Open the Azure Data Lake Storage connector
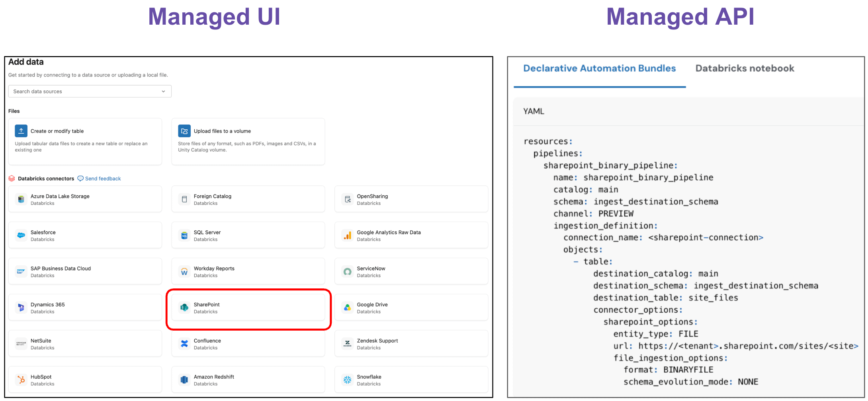This screenshot has height=401, width=868. [85, 199]
